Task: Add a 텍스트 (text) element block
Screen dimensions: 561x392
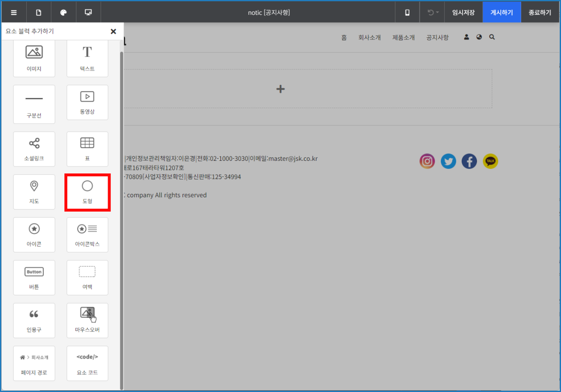Action: pos(87,58)
